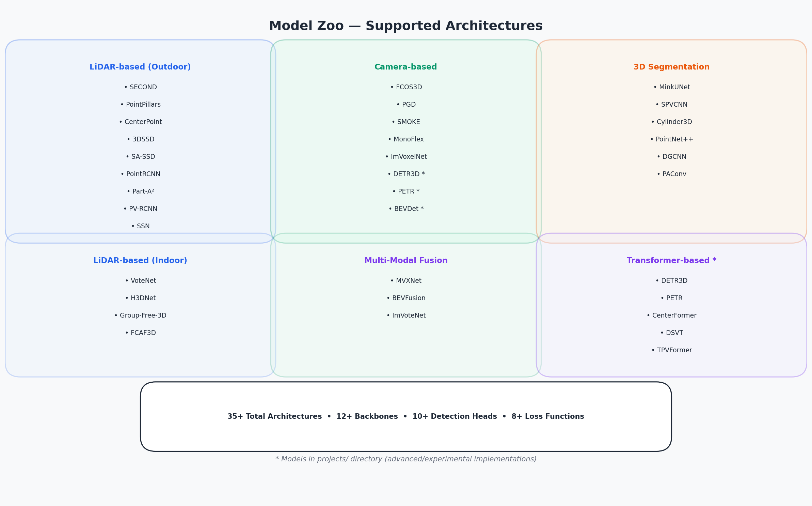This screenshot has height=506, width=812.
Task: Click the 3D Segmentation heading
Action: (x=671, y=67)
